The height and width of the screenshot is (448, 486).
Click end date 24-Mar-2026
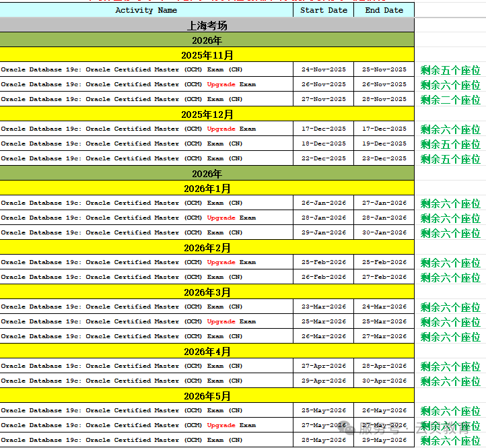pos(384,307)
